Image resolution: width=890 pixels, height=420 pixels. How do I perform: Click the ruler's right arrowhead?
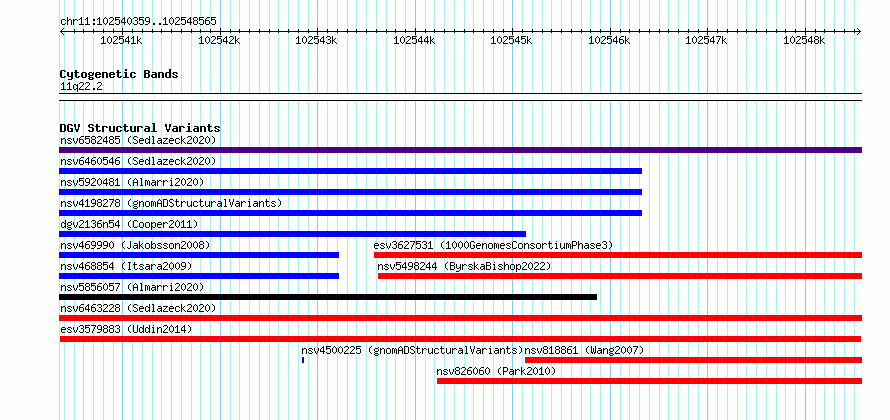(859, 31)
